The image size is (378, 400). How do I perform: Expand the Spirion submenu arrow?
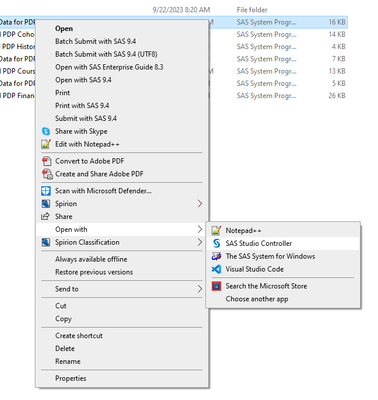click(x=199, y=204)
